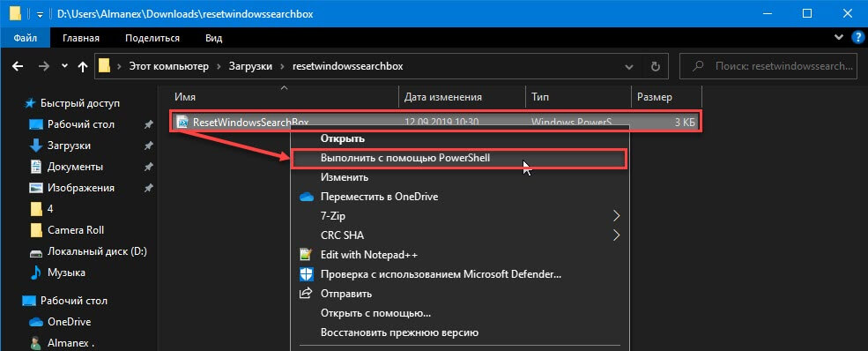868x351 pixels.
Task: Click the pin icon next to Загрузки
Action: pos(148,146)
